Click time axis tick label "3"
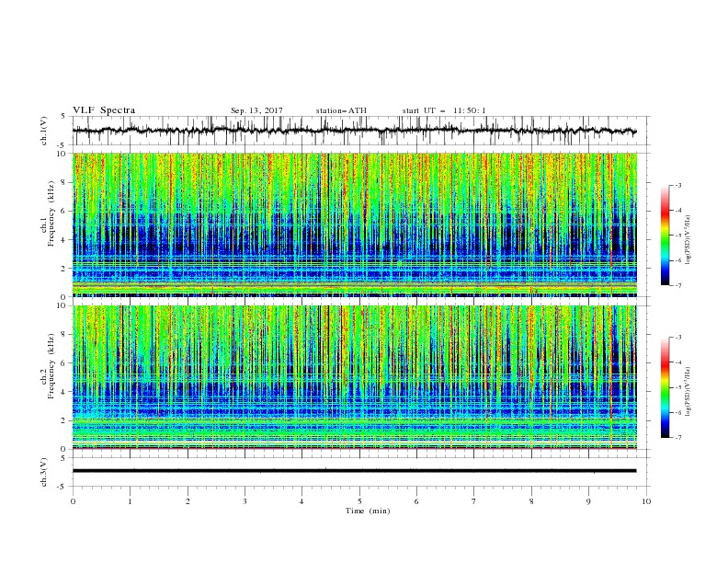 (x=245, y=501)
